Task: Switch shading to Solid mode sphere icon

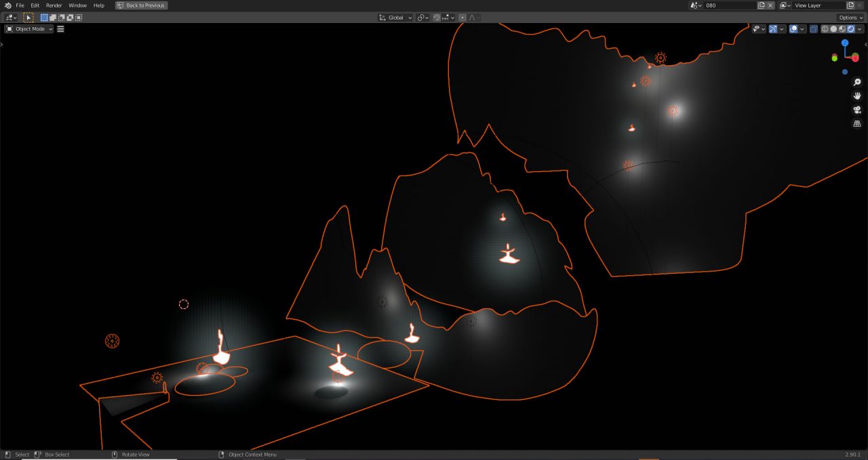Action: click(833, 28)
